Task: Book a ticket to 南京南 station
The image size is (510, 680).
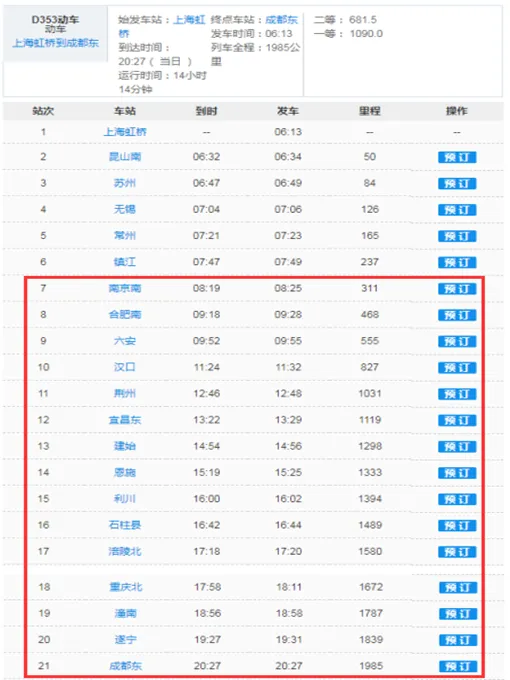Action: click(457, 288)
